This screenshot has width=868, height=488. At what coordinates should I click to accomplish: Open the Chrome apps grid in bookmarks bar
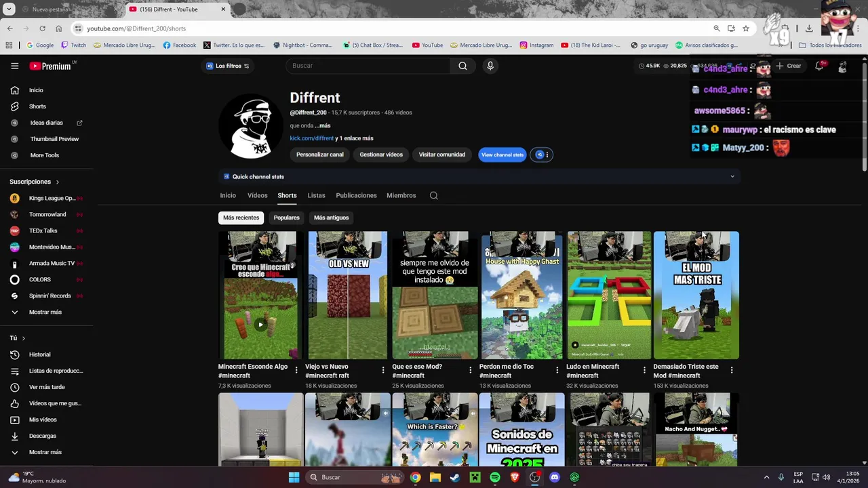pyautogui.click(x=9, y=45)
